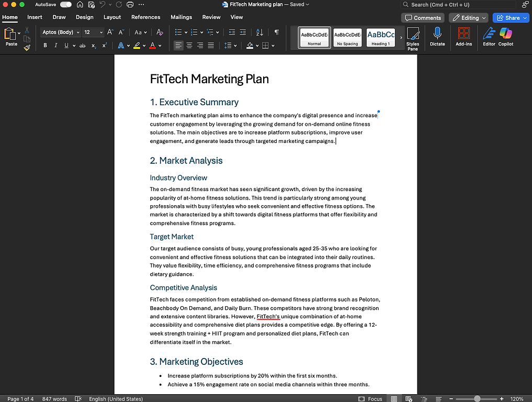Open the Comments pane button

click(423, 18)
